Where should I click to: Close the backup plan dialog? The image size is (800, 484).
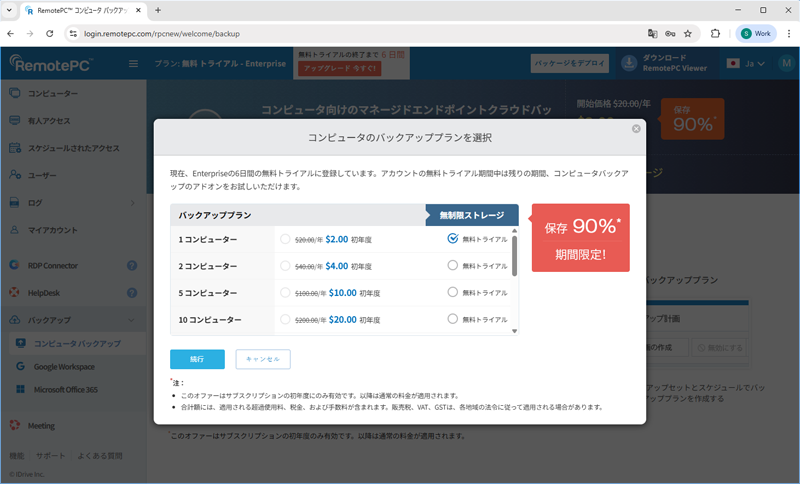[636, 129]
